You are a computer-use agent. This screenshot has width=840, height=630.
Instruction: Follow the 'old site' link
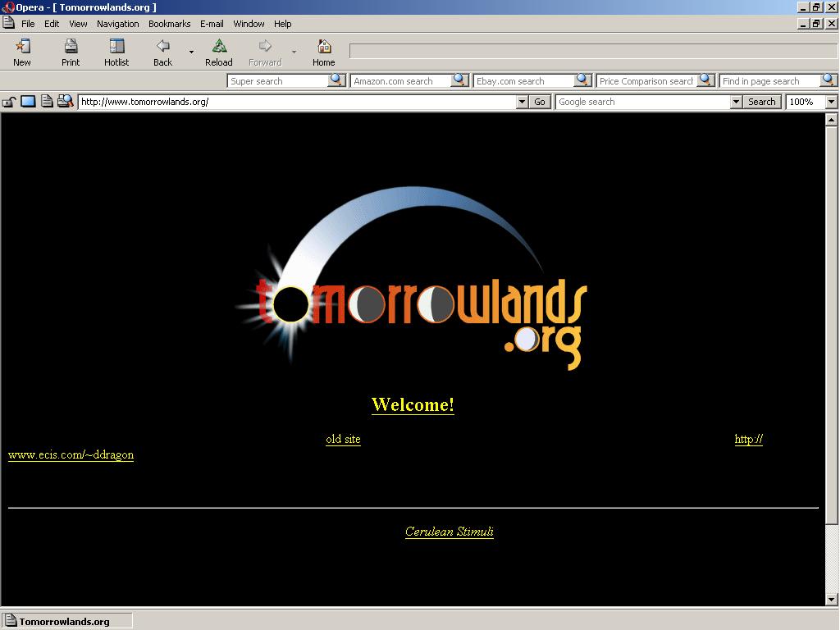coord(343,439)
